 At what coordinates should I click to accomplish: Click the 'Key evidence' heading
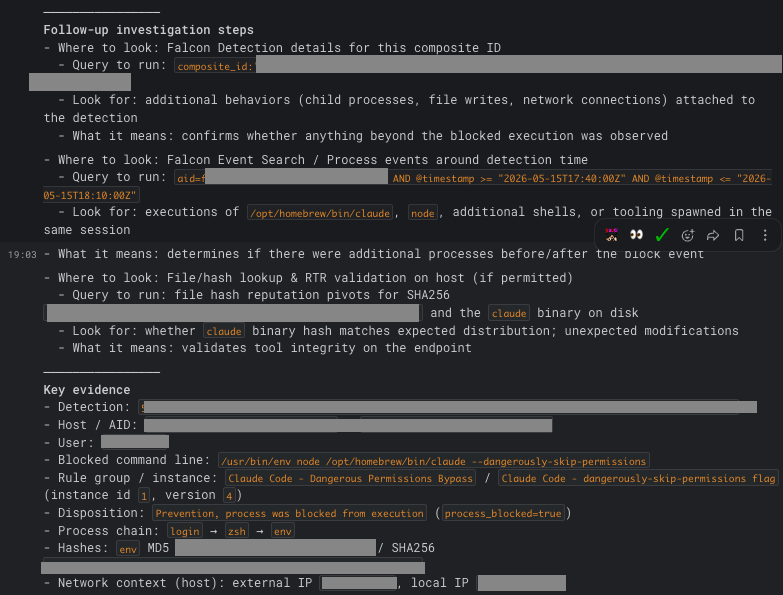[87, 390]
